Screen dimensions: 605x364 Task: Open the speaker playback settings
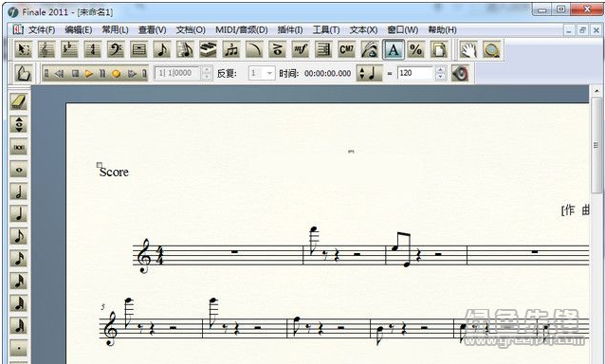pos(460,73)
